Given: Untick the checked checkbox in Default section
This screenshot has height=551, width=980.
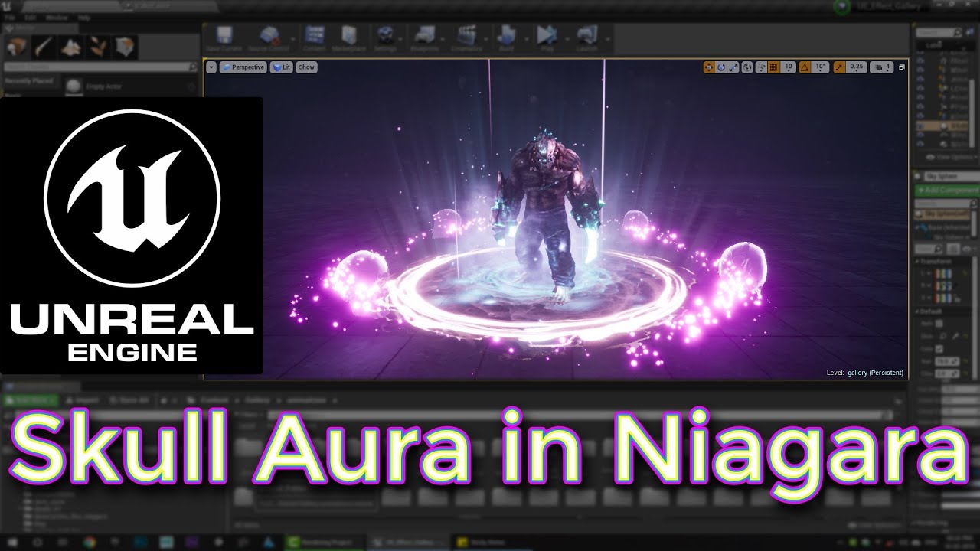Looking at the screenshot, I should (941, 349).
